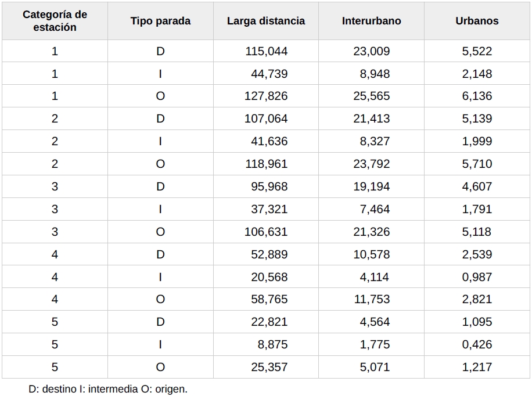Click the cell with value 95,968
This screenshot has height=396, width=532.
point(269,187)
